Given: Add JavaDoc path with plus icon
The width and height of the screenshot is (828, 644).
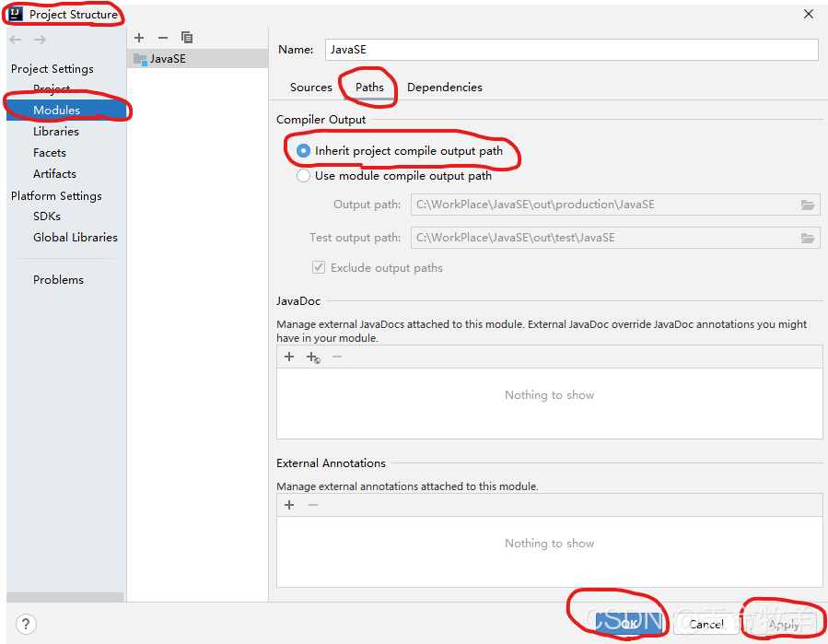Looking at the screenshot, I should click(289, 357).
